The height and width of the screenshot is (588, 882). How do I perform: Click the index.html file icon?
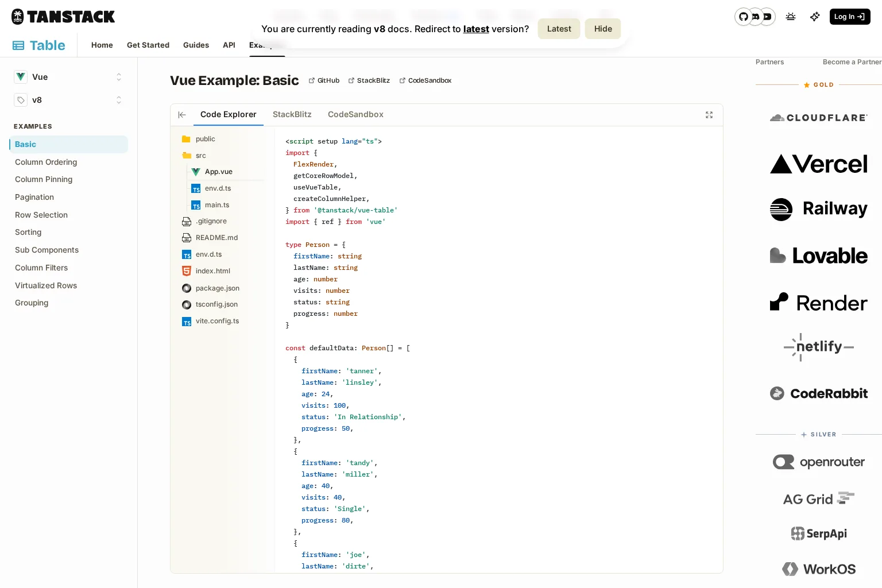click(x=187, y=271)
